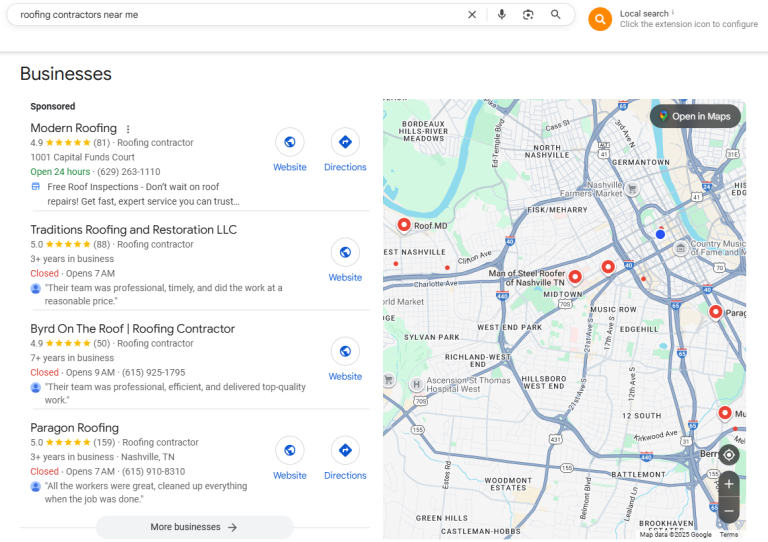Start voice search with microphone icon
The width and height of the screenshot is (768, 542).
click(x=502, y=15)
